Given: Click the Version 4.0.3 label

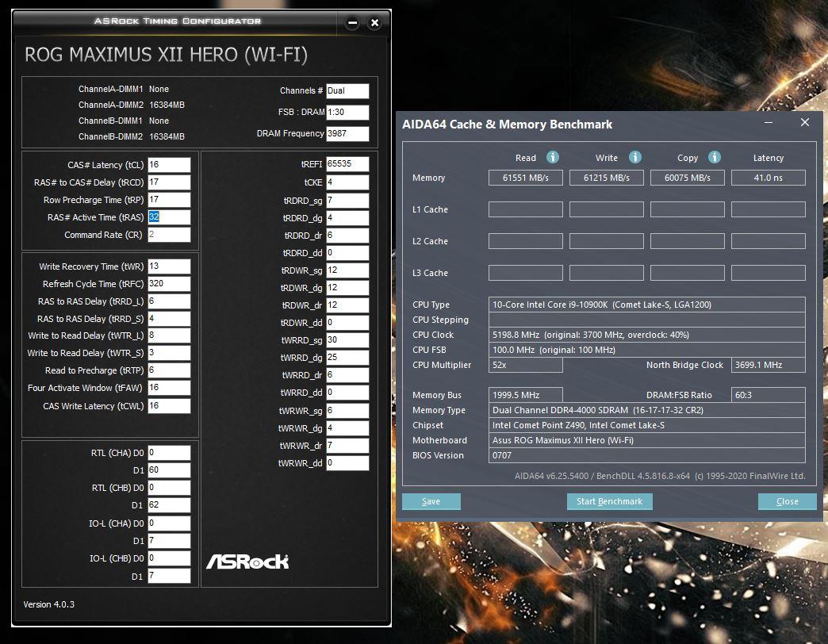Looking at the screenshot, I should pyautogui.click(x=48, y=604).
